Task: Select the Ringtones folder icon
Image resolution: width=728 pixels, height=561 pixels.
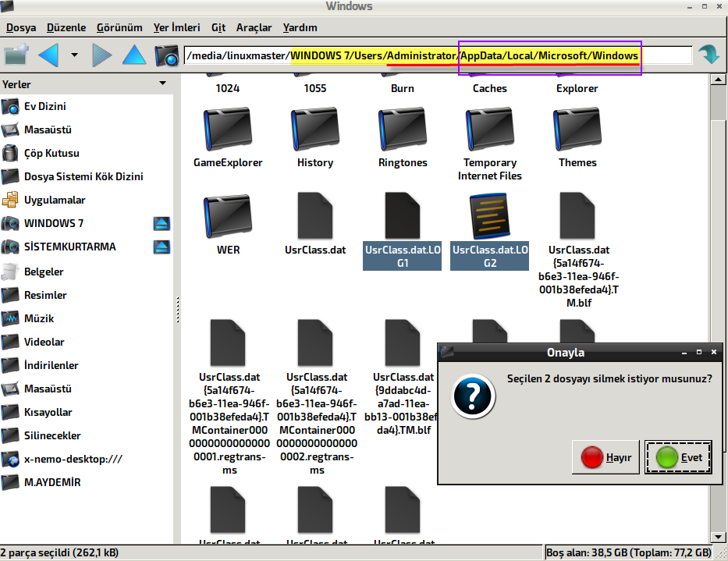Action: (402, 130)
